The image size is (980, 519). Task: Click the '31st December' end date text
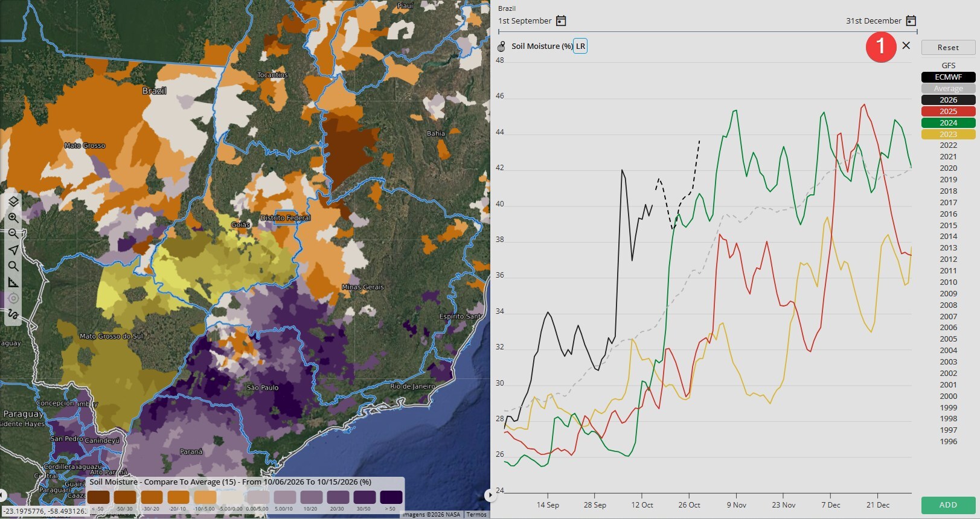pos(874,21)
